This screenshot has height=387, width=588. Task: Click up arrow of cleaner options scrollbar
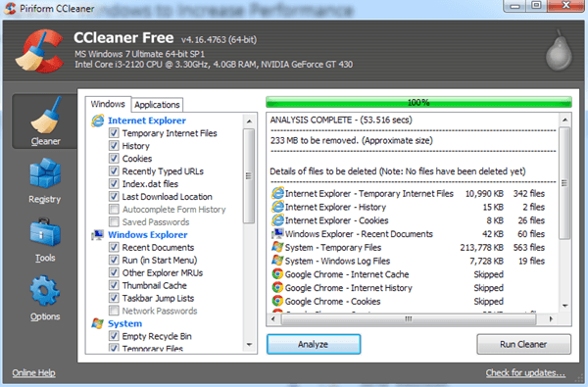click(x=249, y=121)
